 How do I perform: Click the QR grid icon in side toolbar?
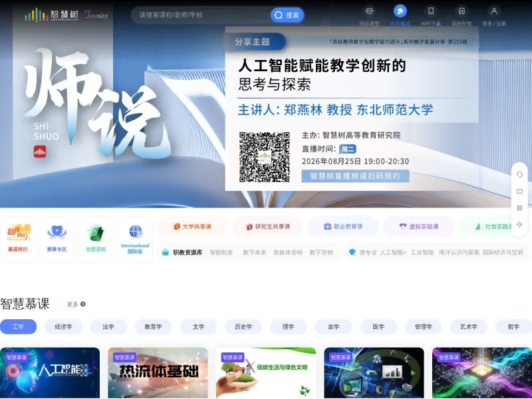point(519,208)
